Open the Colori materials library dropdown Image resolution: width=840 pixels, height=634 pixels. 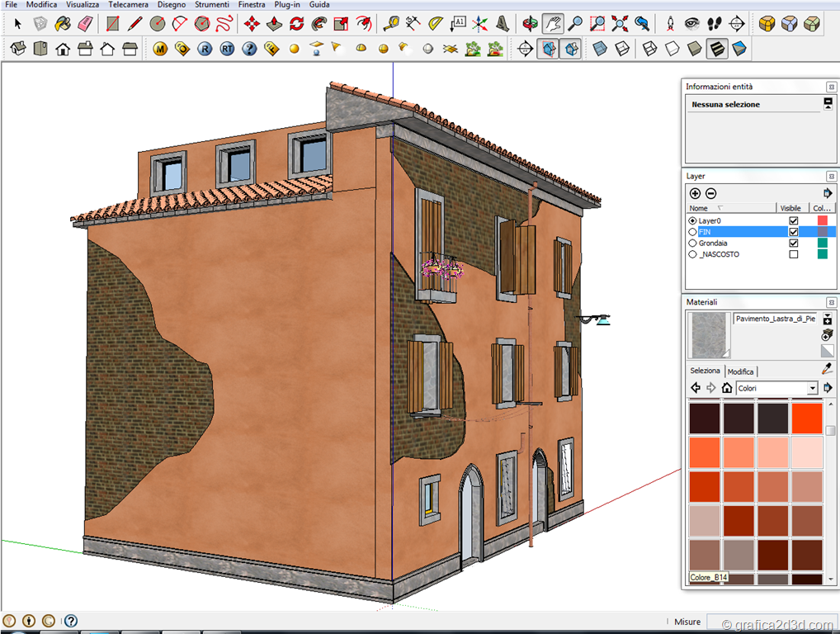tap(813, 388)
